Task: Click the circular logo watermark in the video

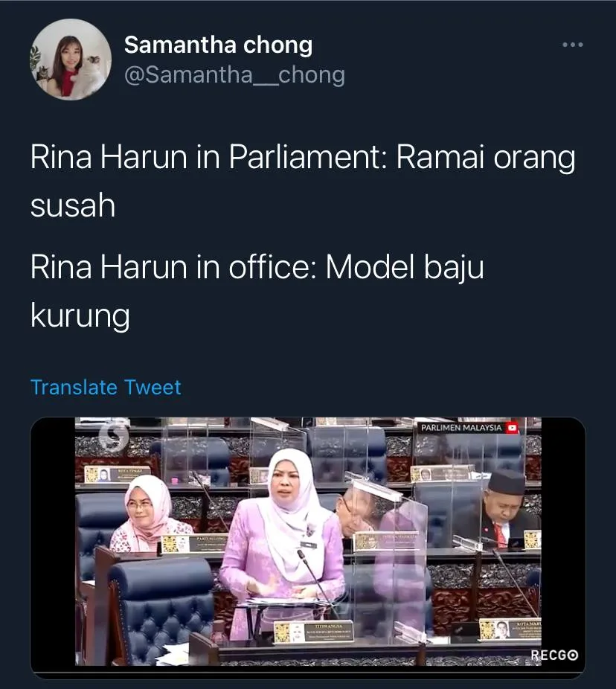Action: click(114, 435)
